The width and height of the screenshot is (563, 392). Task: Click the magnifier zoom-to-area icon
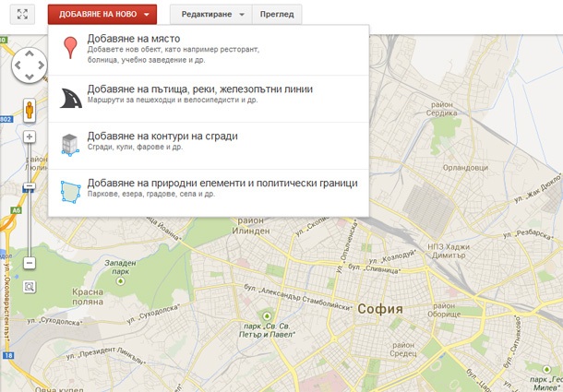click(30, 287)
